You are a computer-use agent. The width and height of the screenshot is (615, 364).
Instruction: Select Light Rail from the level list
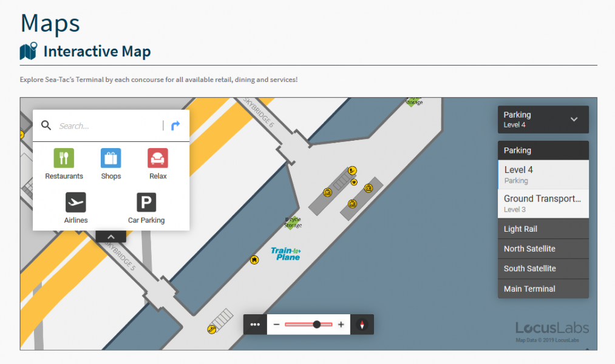[542, 228]
